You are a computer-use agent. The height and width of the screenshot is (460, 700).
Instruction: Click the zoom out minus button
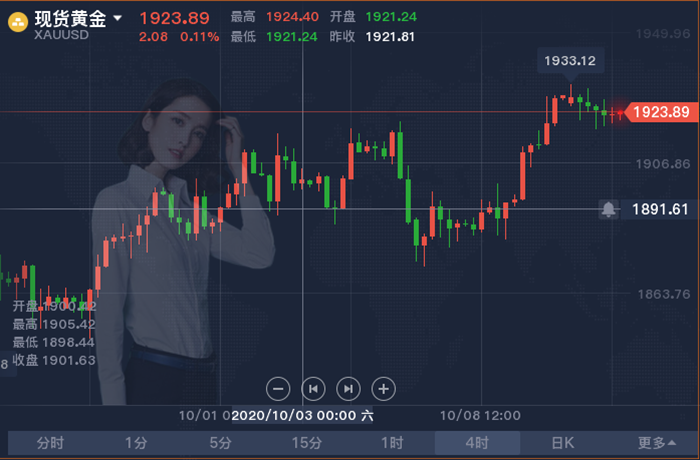280,388
